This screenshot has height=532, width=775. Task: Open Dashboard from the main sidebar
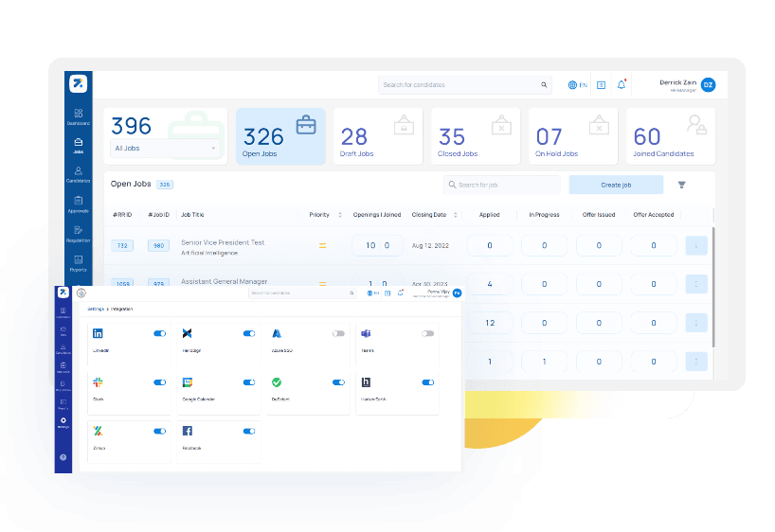pos(79,116)
